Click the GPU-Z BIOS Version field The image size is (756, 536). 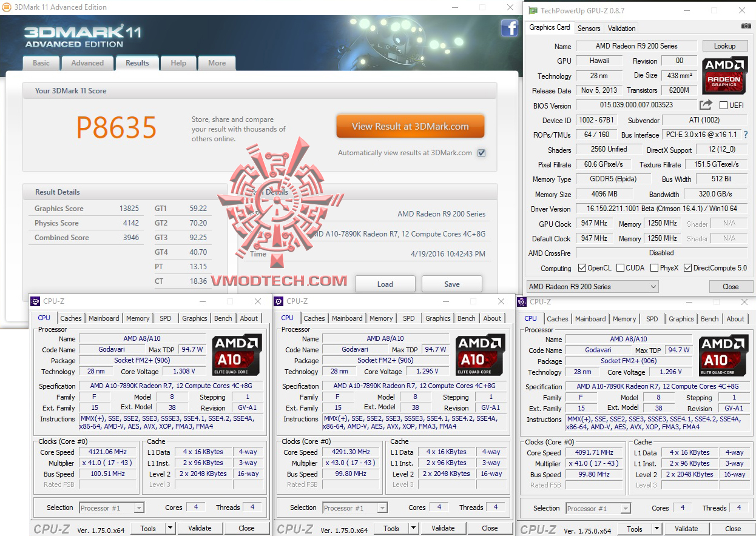pos(636,105)
